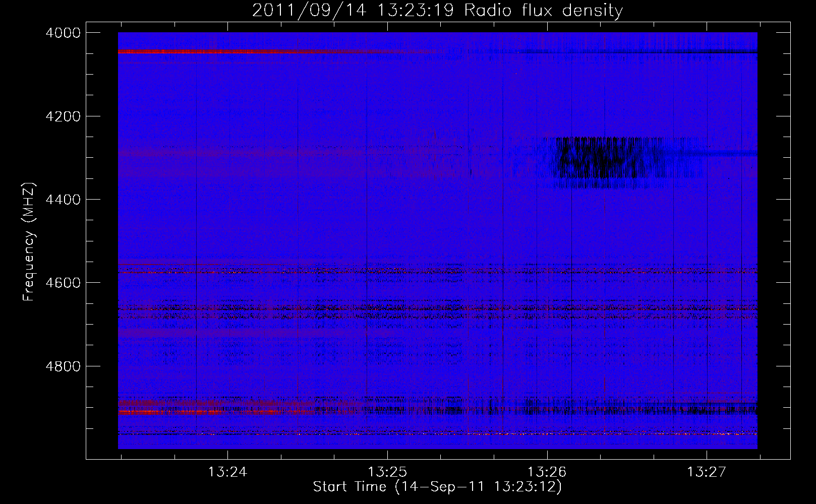This screenshot has width=816, height=504.
Task: Click the 'Start Time (14-Sep-11 13:23:12)' x-axis label
Action: tap(437, 487)
